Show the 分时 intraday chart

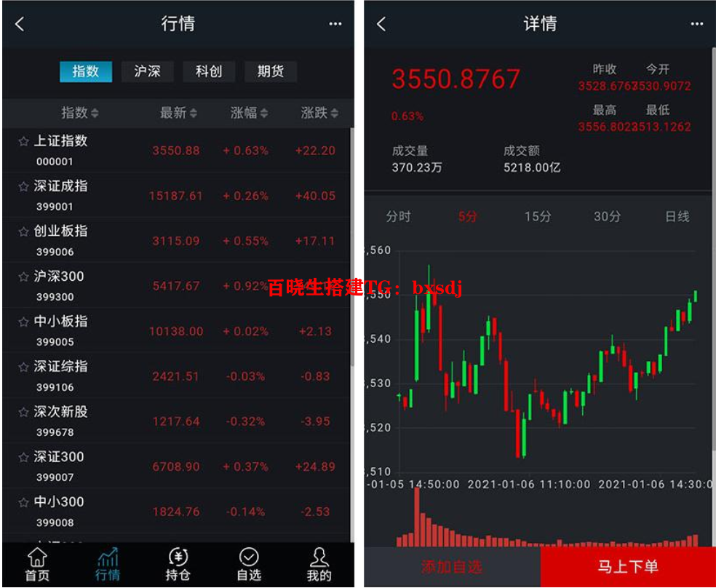pyautogui.click(x=399, y=216)
